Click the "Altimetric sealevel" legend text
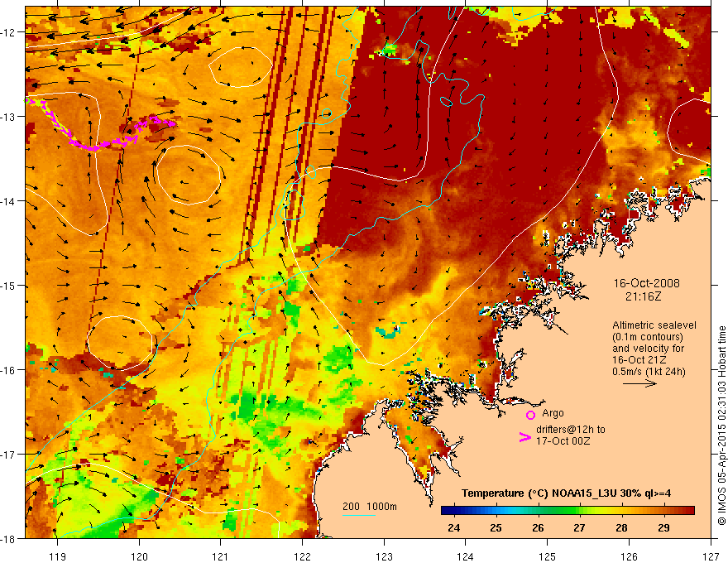The height and width of the screenshot is (563, 728). pyautogui.click(x=654, y=325)
